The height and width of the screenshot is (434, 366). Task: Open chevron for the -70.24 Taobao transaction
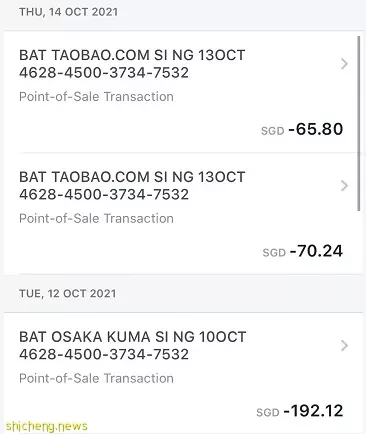[344, 186]
